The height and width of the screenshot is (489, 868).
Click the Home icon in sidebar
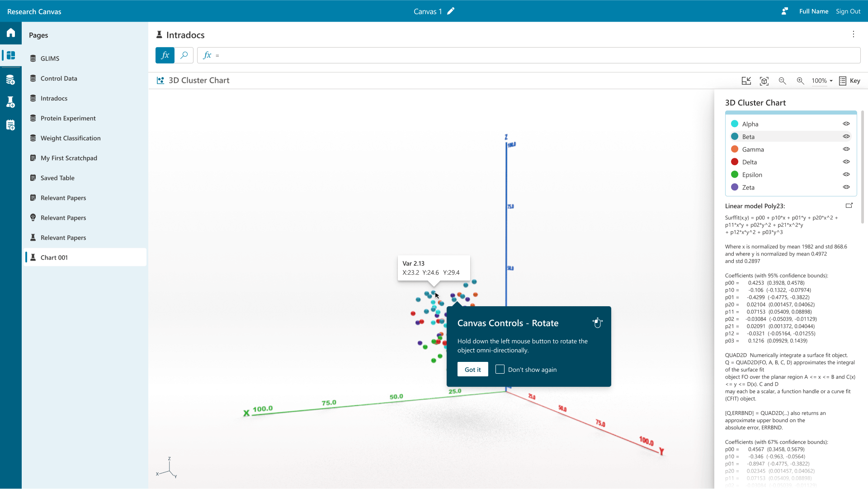[11, 33]
